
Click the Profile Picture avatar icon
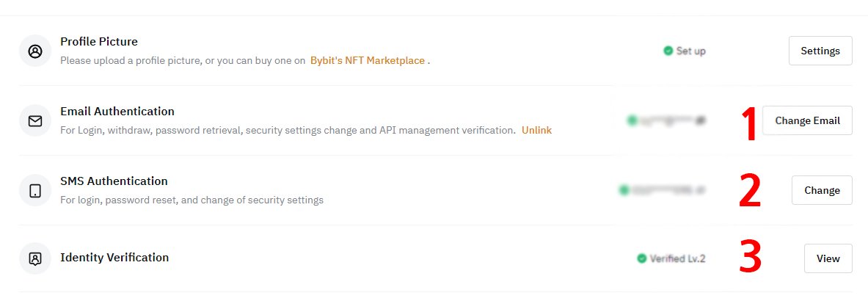[35, 51]
